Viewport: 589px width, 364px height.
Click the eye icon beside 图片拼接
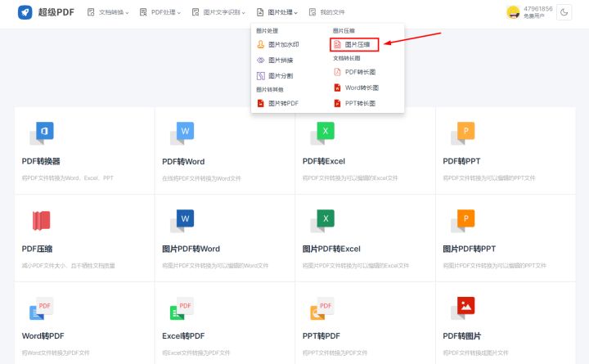pos(260,60)
